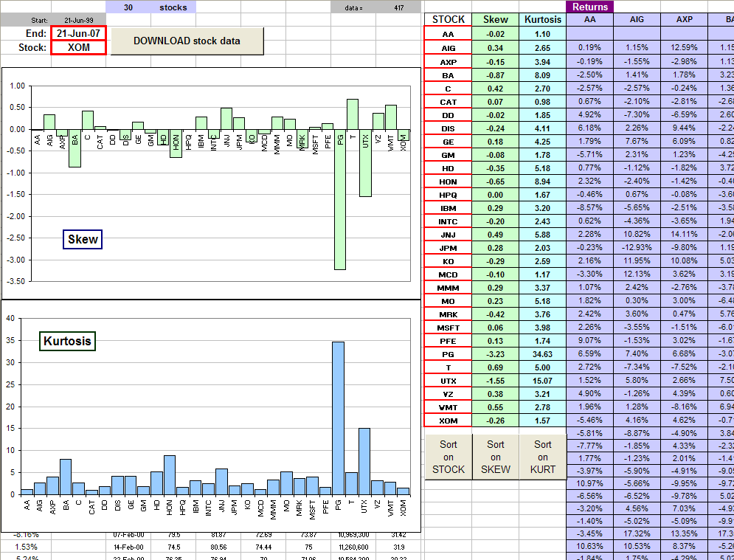Select the returns cell showing 9.07%
Screen dimensions: 734x560
(x=590, y=341)
